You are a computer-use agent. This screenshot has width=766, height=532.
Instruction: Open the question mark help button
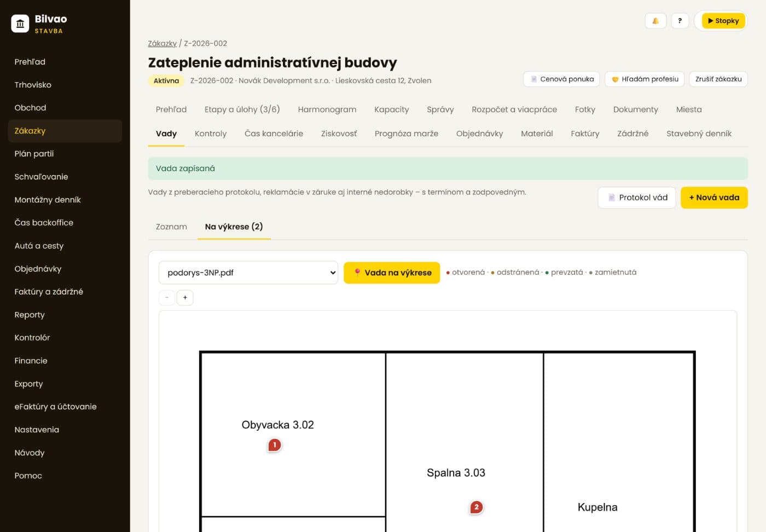pos(680,21)
